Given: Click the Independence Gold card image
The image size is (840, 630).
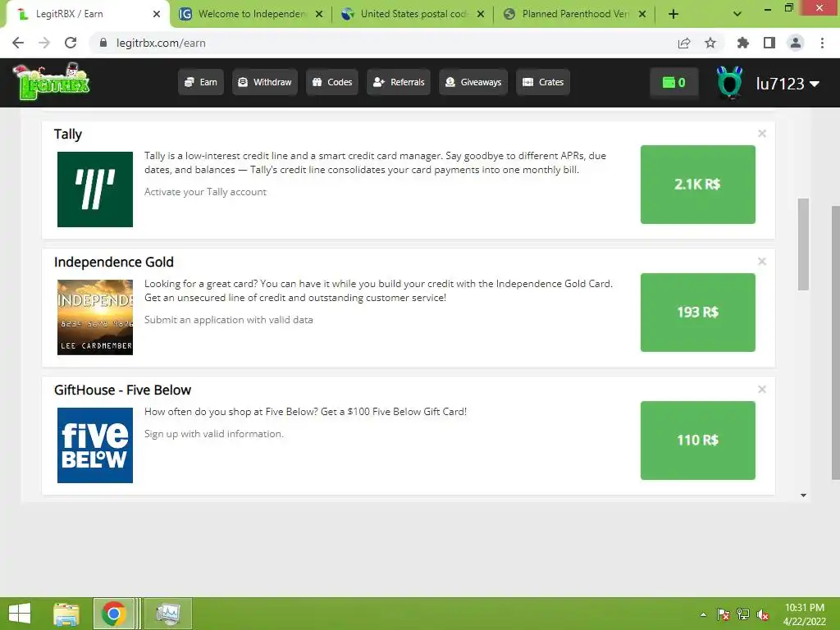Looking at the screenshot, I should click(95, 317).
